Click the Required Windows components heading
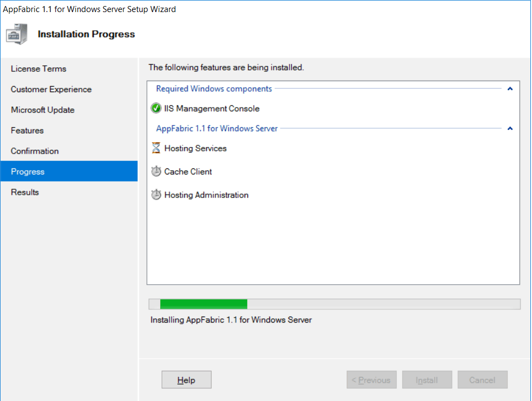Image resolution: width=532 pixels, height=401 pixels. coord(214,89)
